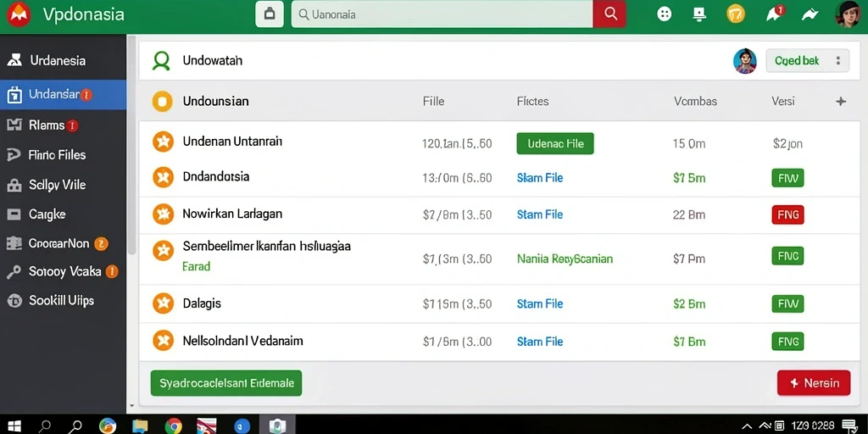Click the plus icon in table header
Image resolution: width=868 pixels, height=434 pixels.
(840, 102)
